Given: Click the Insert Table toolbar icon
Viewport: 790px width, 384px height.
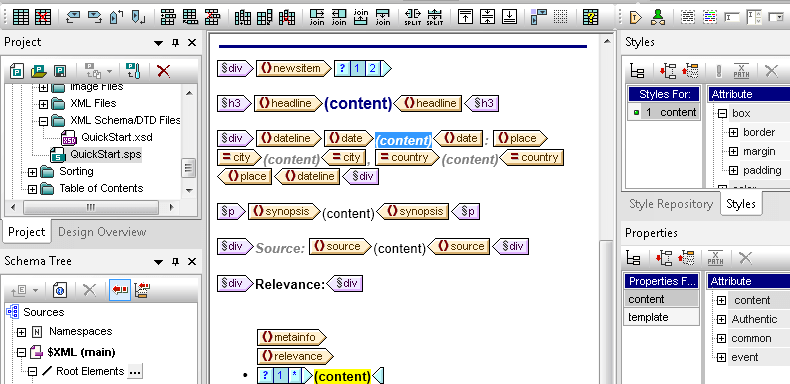Looking at the screenshot, I should tap(21, 17).
